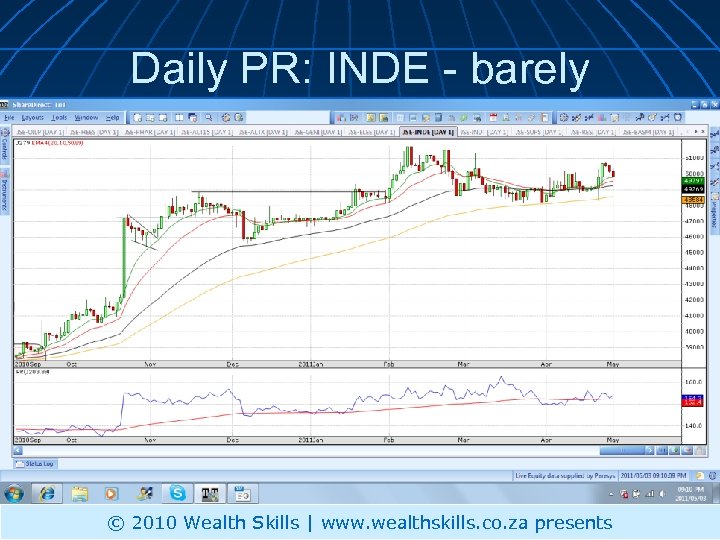Click the Instruments side panel tab
This screenshot has width=720, height=540.
click(5, 189)
